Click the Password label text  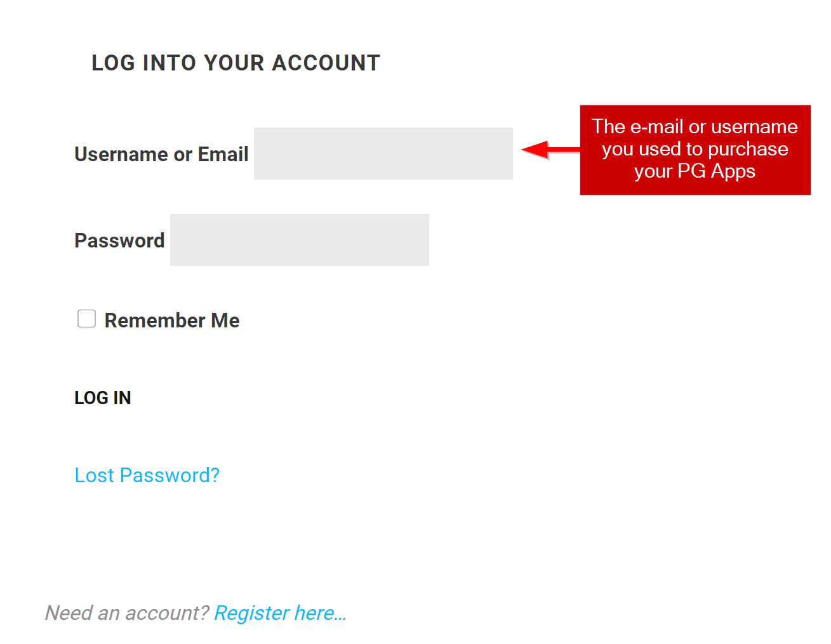coord(119,240)
